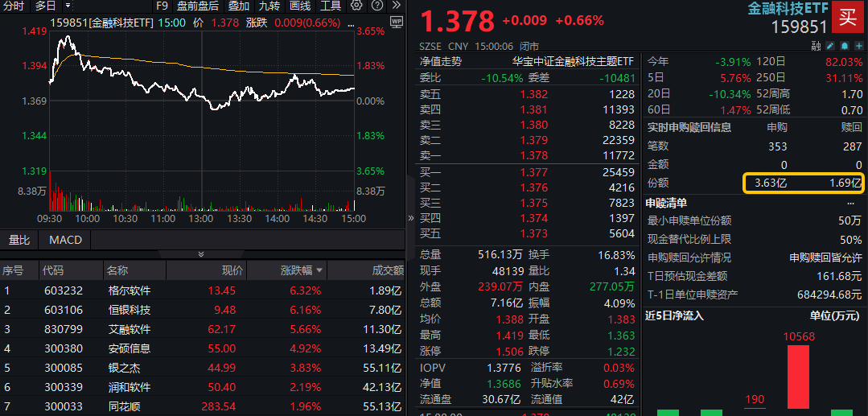
Task: Sort by 成交额 column header
Action: (x=388, y=271)
